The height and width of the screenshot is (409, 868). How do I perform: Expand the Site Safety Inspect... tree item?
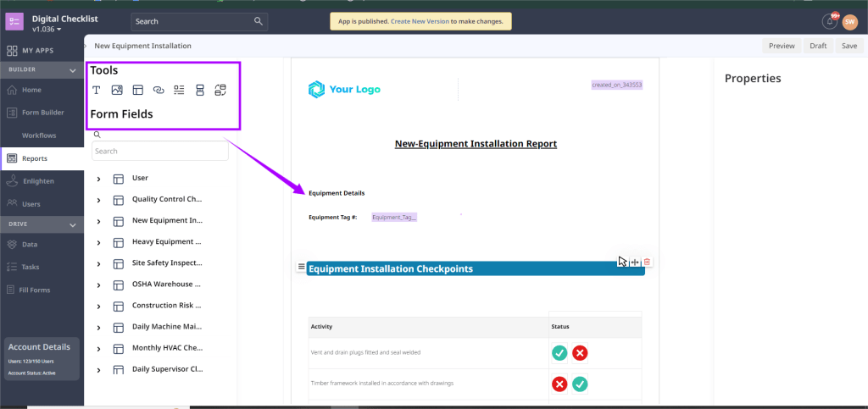pos(99,263)
